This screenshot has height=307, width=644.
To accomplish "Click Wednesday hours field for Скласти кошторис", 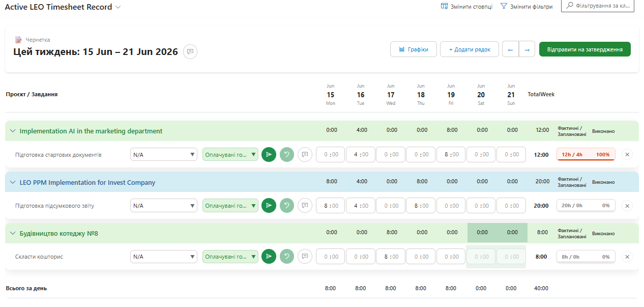I will point(391,257).
